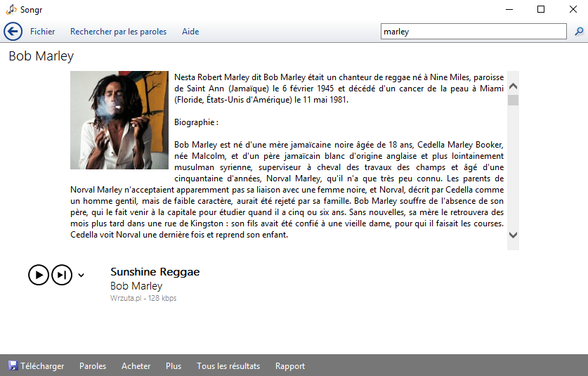Expand the chevron next to playback buttons

pos(81,275)
